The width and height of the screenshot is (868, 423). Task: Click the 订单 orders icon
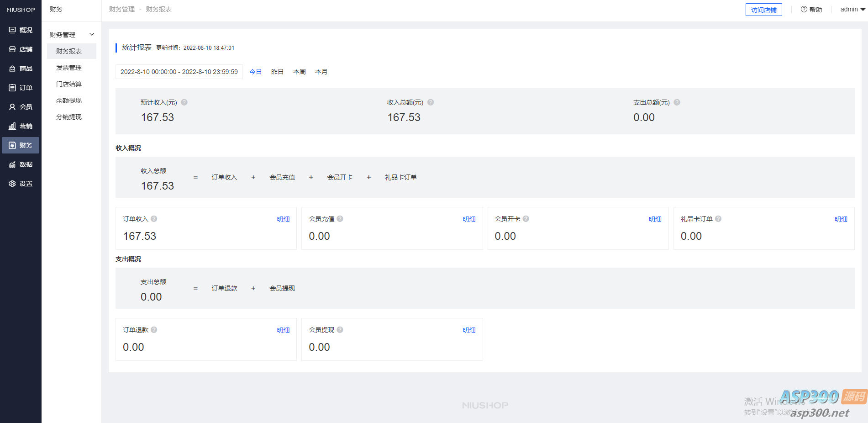(21, 87)
